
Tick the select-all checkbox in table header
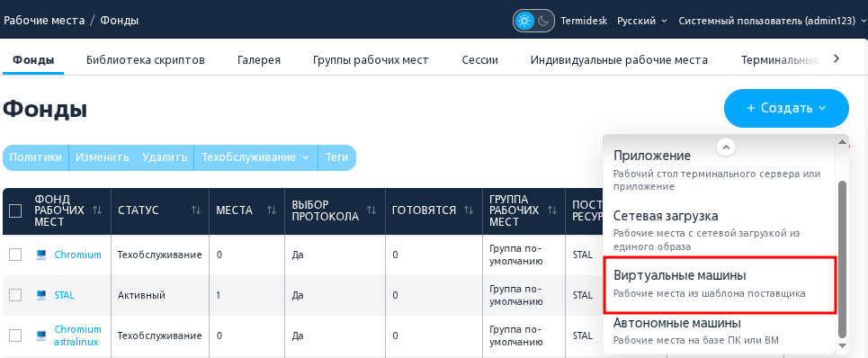click(x=15, y=210)
